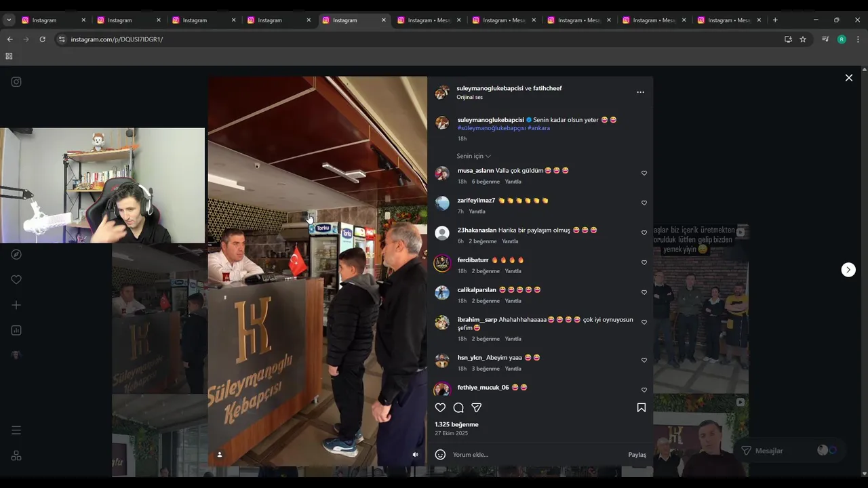Click the address bar URL

tap(117, 39)
